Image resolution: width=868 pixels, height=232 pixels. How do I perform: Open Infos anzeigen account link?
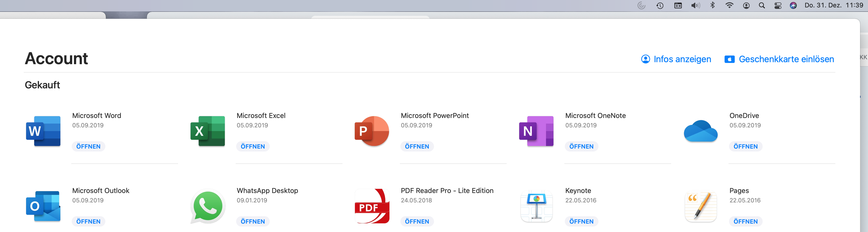[676, 59]
